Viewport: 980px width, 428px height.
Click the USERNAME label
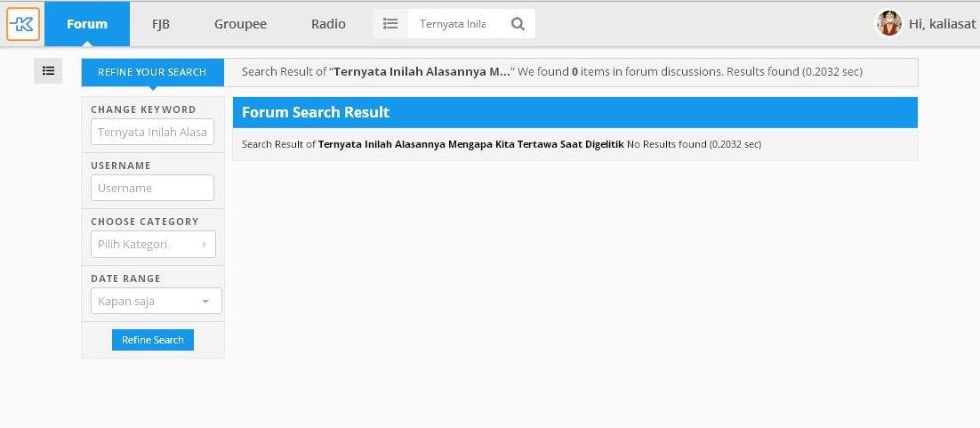coord(121,166)
